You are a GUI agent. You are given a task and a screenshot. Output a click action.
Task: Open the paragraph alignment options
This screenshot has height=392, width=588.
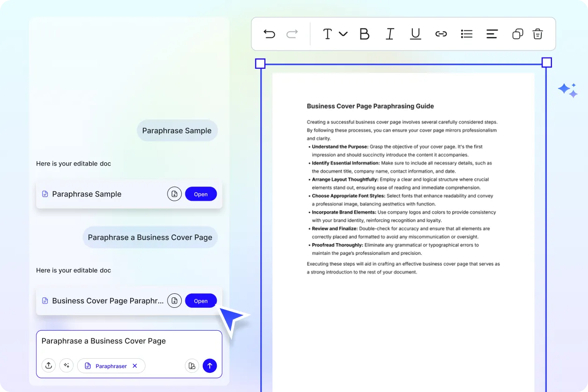tap(492, 34)
